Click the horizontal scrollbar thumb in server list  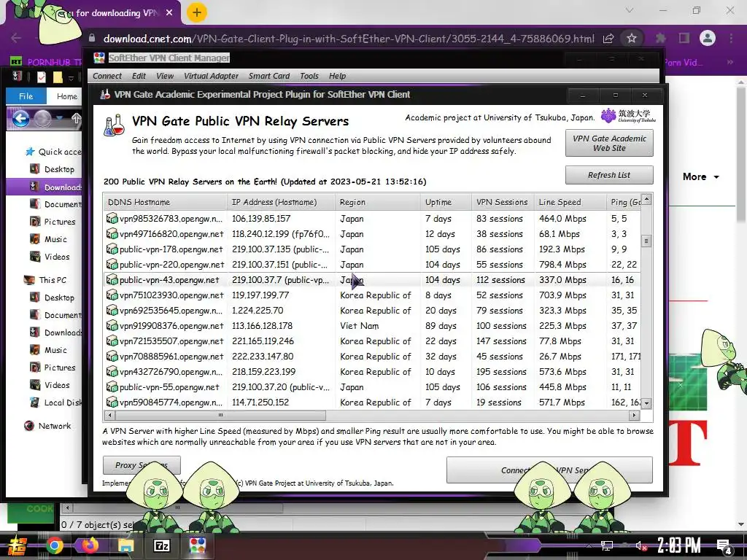click(x=220, y=415)
